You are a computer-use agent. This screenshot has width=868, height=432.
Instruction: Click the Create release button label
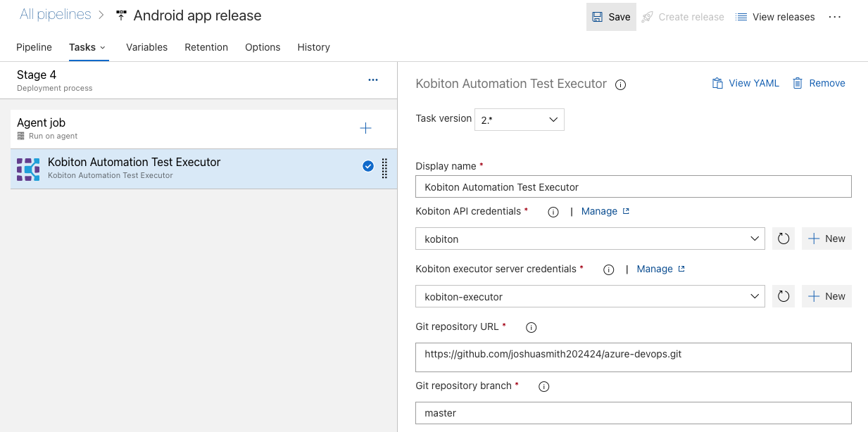tap(691, 17)
